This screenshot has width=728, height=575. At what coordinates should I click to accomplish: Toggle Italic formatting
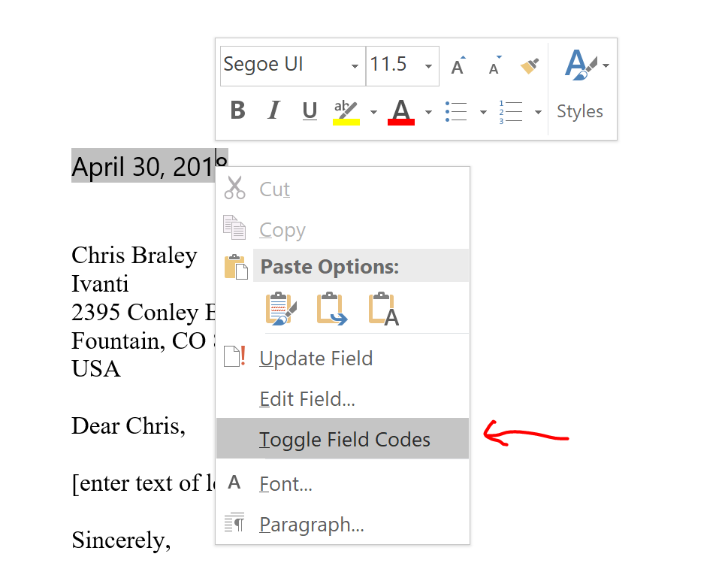click(x=273, y=111)
